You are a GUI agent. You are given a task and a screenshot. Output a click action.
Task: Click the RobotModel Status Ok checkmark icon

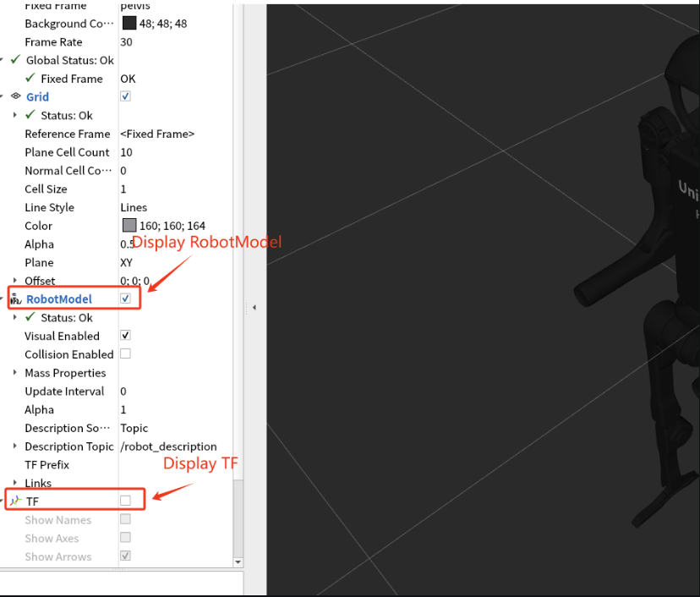tap(31, 318)
